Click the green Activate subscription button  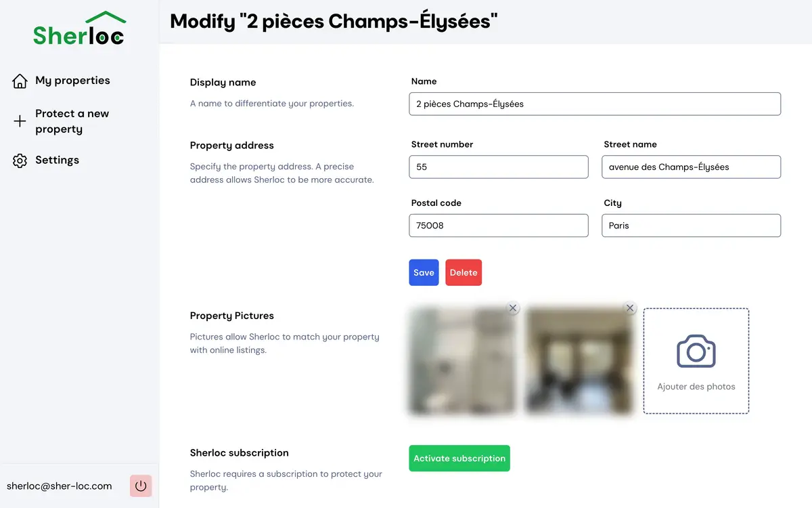[459, 459]
